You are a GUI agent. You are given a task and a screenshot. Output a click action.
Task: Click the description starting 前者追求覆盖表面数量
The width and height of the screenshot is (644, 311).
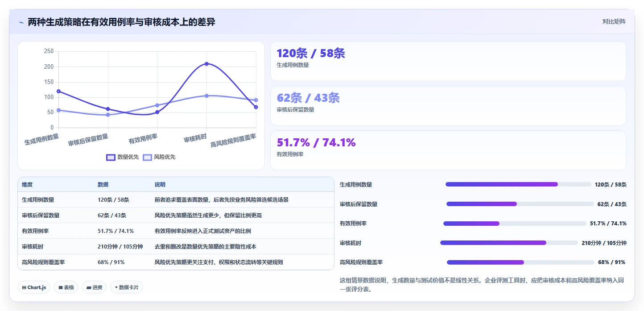222,200
